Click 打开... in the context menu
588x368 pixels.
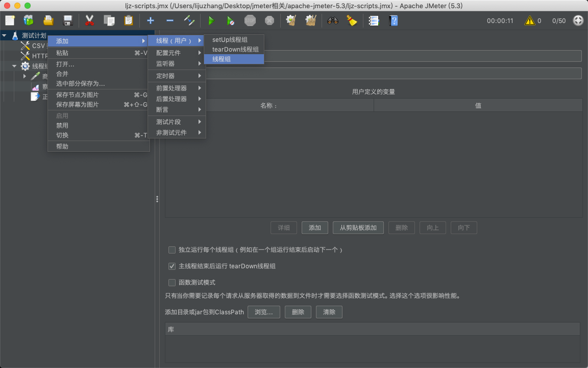pos(99,64)
